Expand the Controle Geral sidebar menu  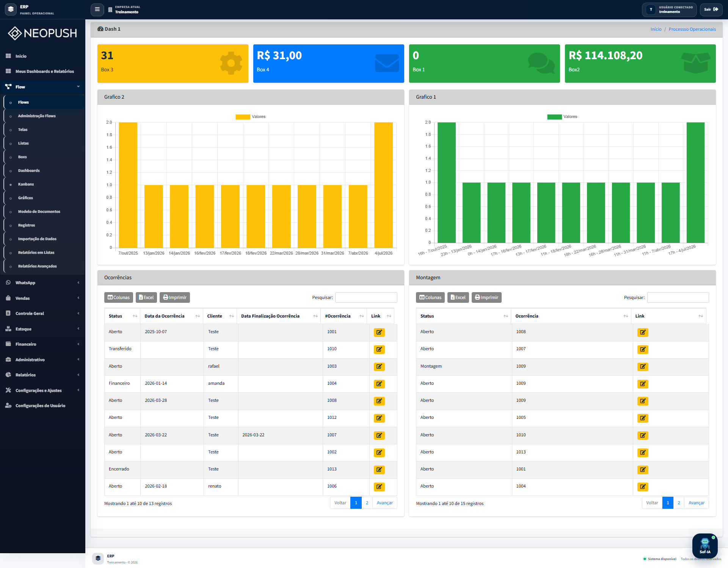click(42, 313)
